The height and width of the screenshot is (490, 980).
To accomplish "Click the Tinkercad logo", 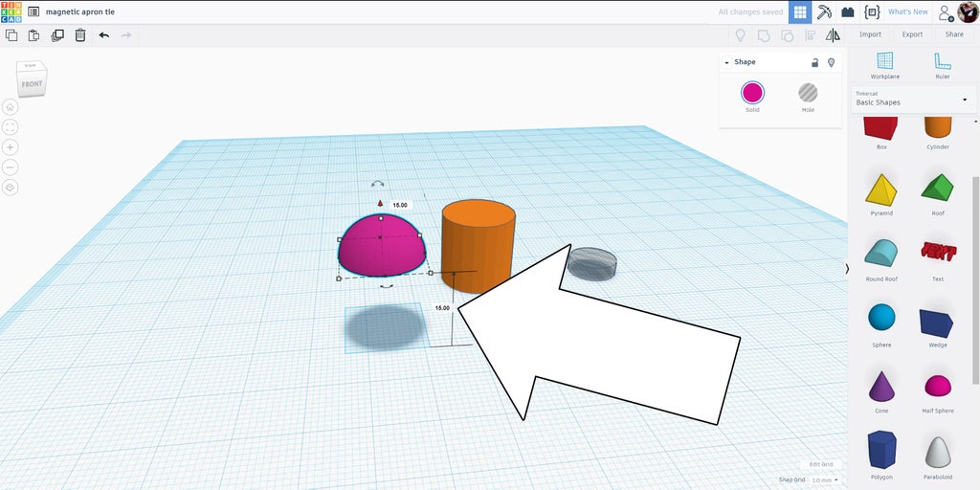I will (11, 11).
